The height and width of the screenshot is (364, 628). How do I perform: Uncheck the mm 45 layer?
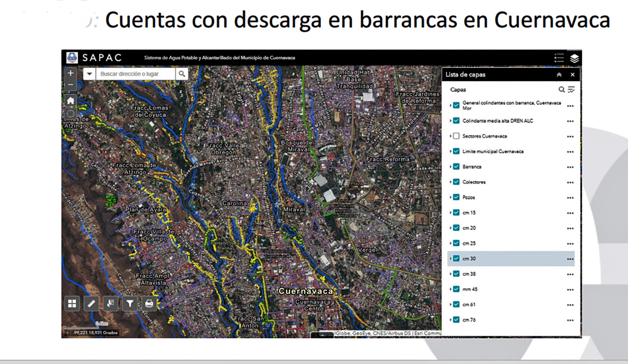[456, 289]
